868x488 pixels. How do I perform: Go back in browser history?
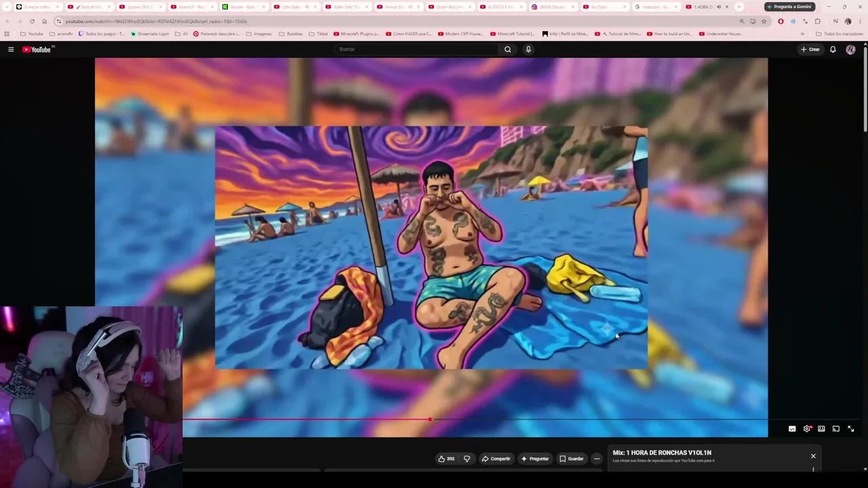click(7, 21)
